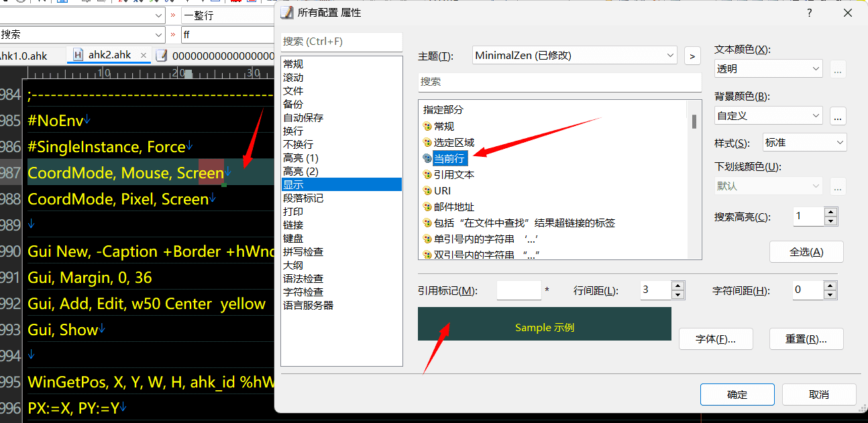Click the palette icon next to 邮件地址
The image size is (868, 423).
click(427, 206)
